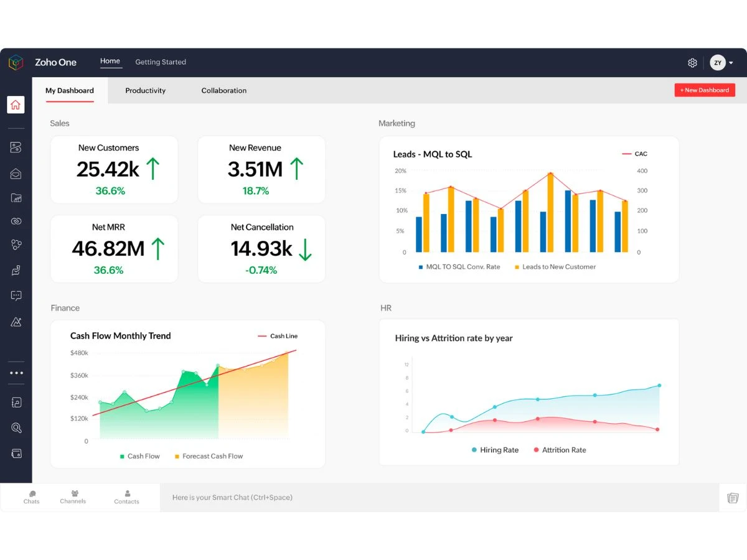The image size is (747, 560).
Task: Toggle the green Cash Flow legend entry
Action: point(139,456)
